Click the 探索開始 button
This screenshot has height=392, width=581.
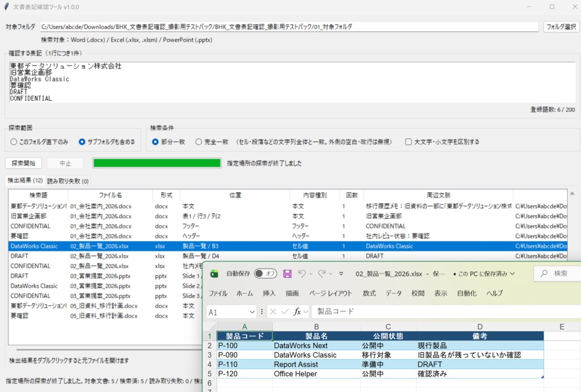pyautogui.click(x=23, y=163)
